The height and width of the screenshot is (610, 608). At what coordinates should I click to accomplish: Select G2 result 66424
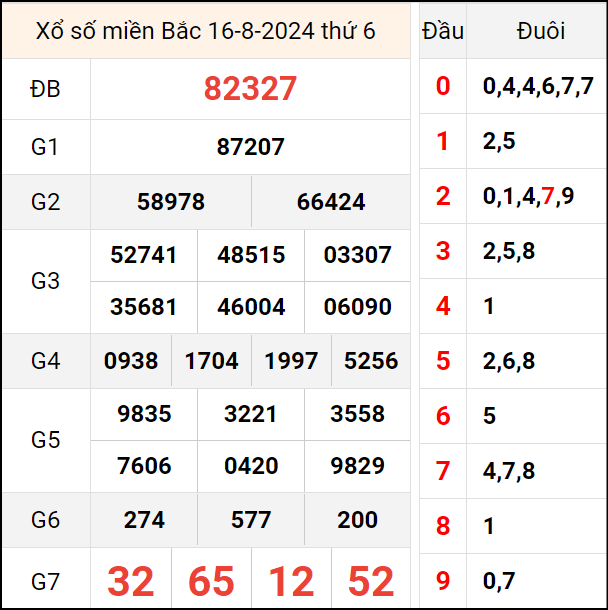(331, 202)
